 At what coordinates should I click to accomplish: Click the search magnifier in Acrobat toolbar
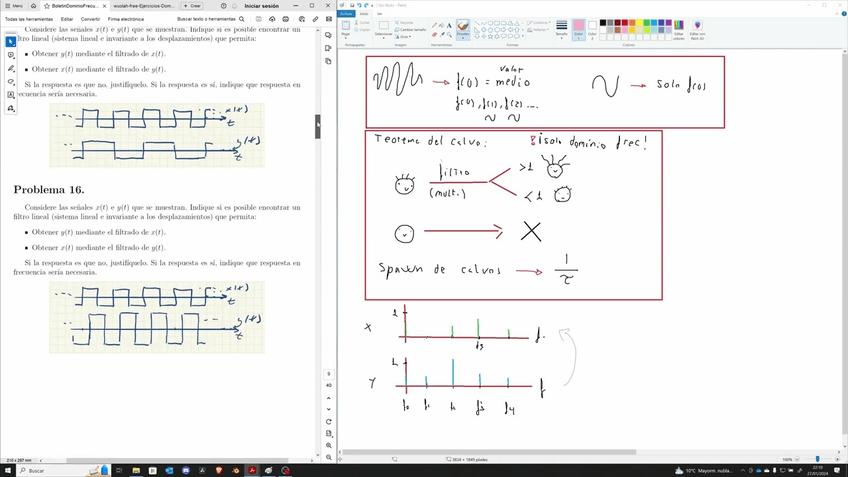(243, 19)
